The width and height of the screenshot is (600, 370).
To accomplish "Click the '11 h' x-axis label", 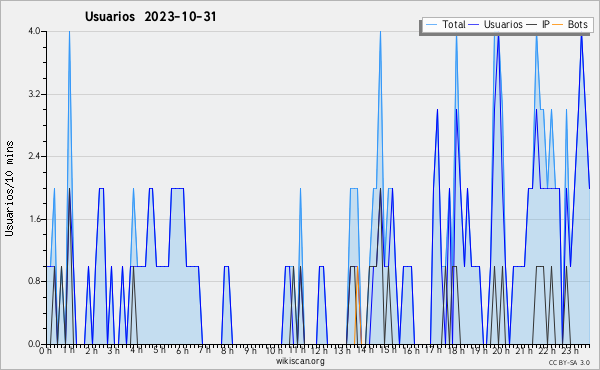I will pos(297,351).
